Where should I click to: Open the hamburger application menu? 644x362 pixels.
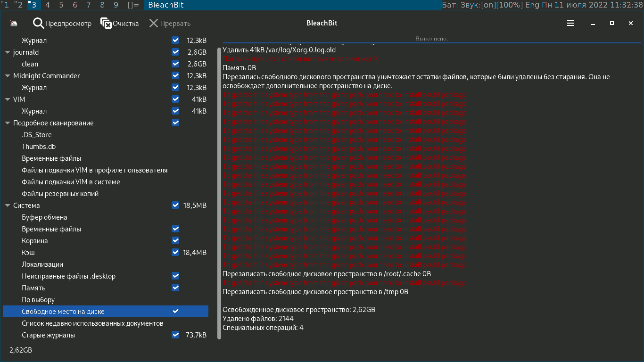tap(570, 23)
